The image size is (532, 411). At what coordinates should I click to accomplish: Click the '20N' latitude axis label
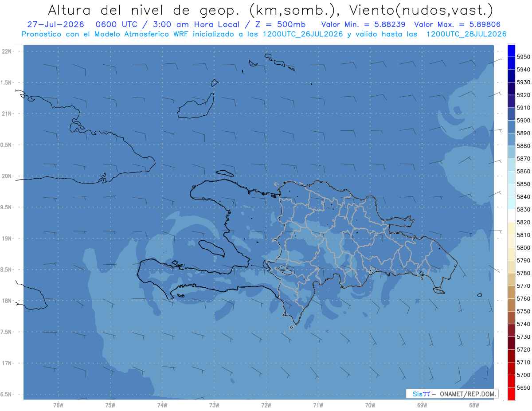(7, 176)
